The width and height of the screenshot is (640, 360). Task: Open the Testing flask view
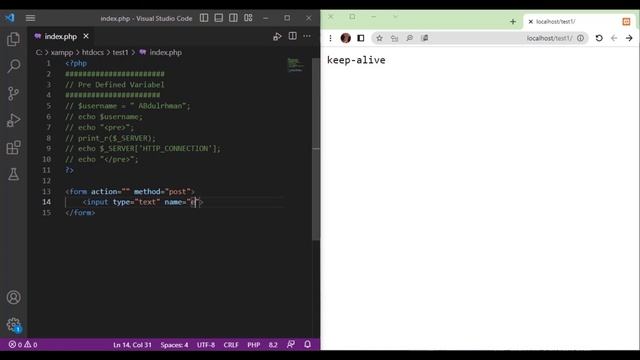(13, 174)
